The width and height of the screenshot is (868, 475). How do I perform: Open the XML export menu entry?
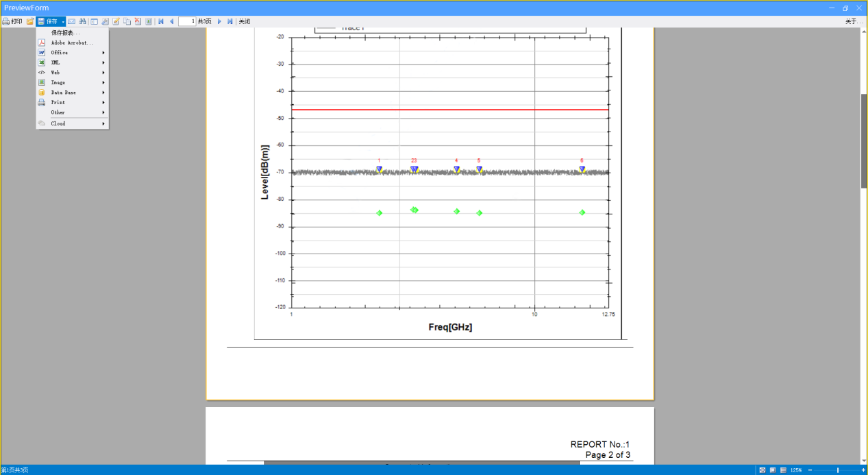(x=72, y=62)
